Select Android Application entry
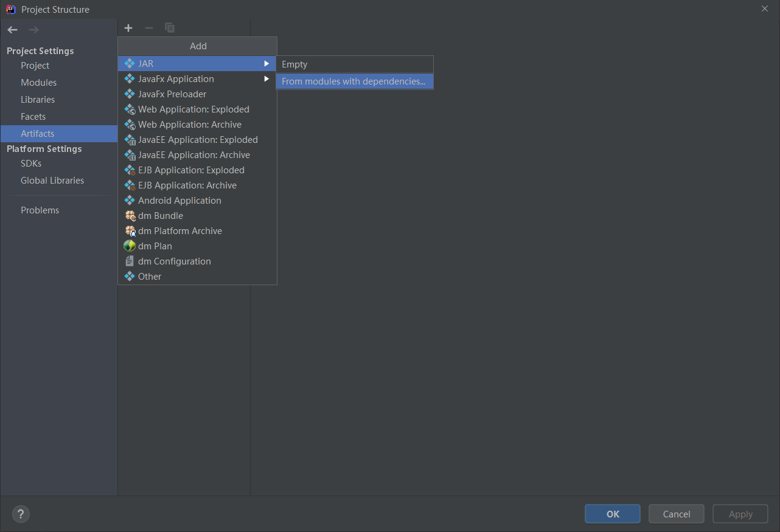 [x=197, y=200]
